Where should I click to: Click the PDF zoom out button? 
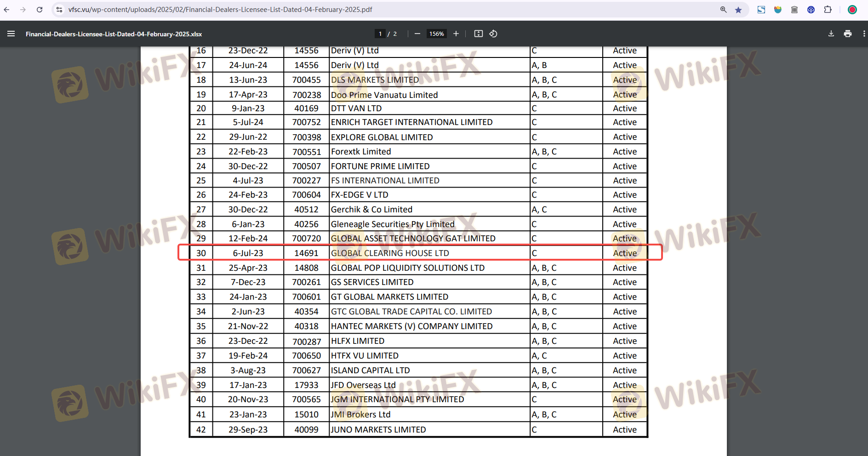417,34
